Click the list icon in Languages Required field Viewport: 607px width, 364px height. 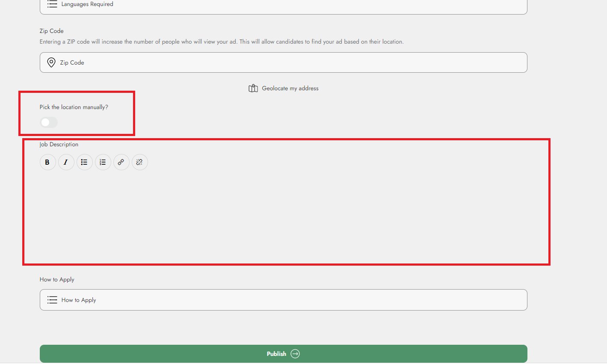pyautogui.click(x=52, y=4)
